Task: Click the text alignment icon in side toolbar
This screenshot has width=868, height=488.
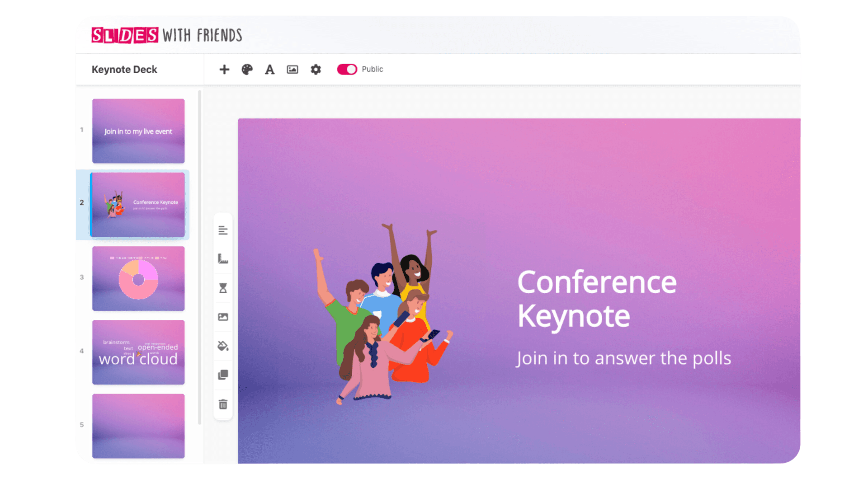Action: tap(223, 230)
